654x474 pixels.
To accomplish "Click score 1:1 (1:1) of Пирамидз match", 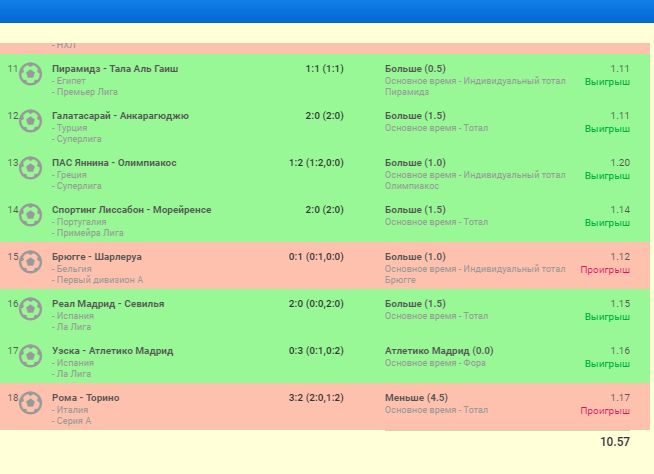I will [x=324, y=69].
